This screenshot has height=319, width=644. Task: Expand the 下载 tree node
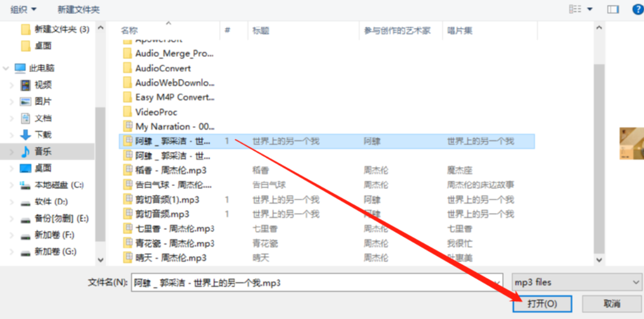[12, 135]
